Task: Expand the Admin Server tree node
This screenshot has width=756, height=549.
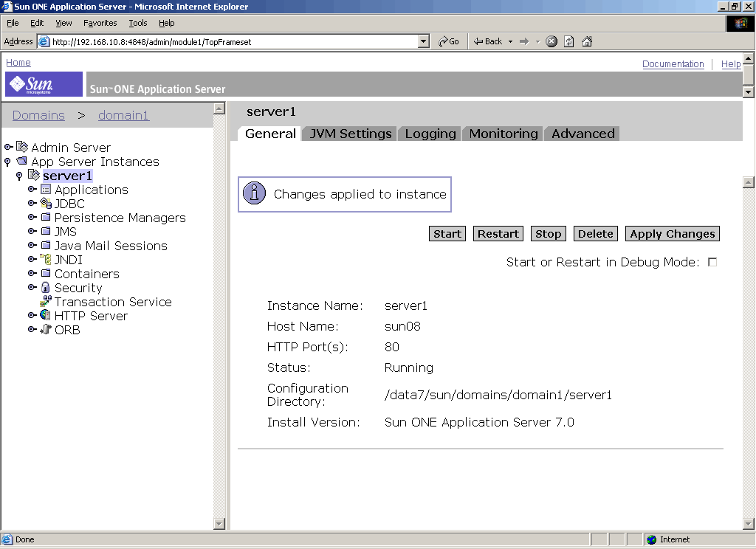Action: coord(9,147)
